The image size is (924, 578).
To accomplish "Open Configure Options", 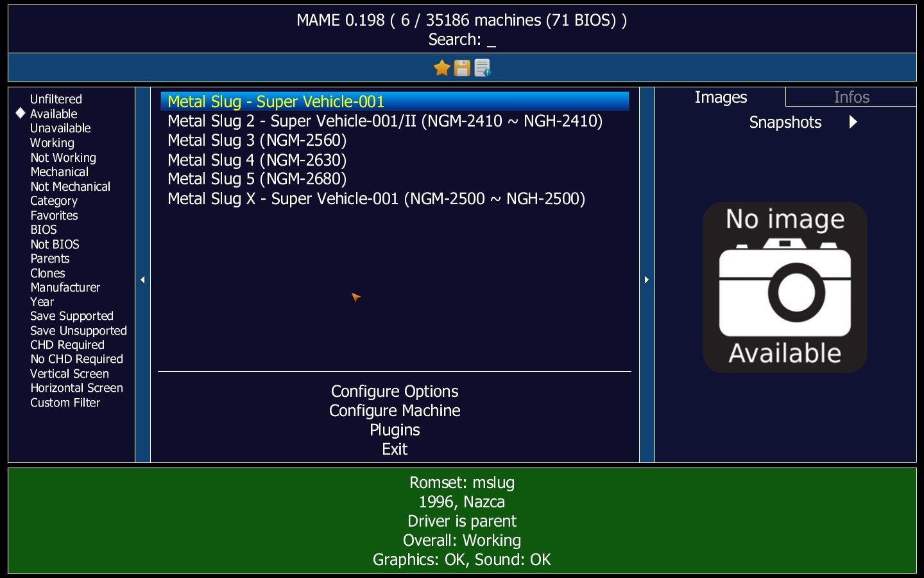I will click(x=395, y=391).
